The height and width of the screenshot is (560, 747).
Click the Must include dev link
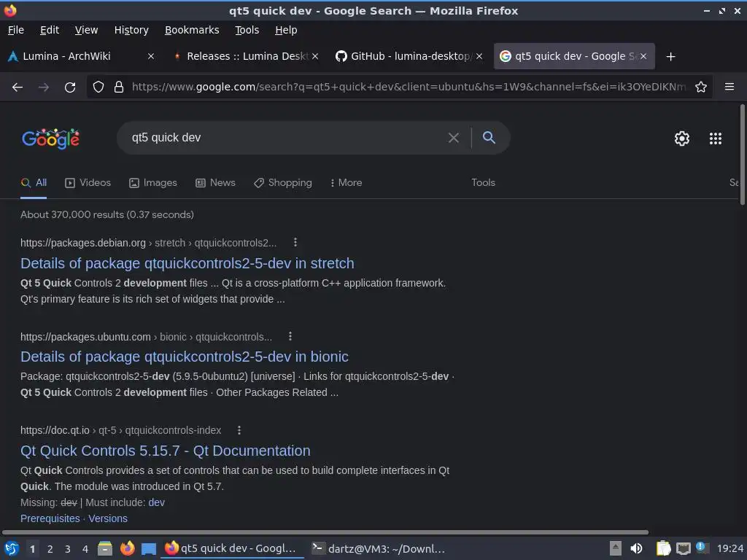(x=156, y=502)
